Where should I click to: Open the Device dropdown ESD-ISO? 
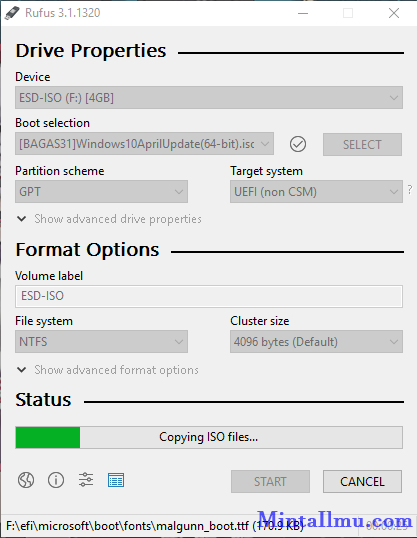209,98
